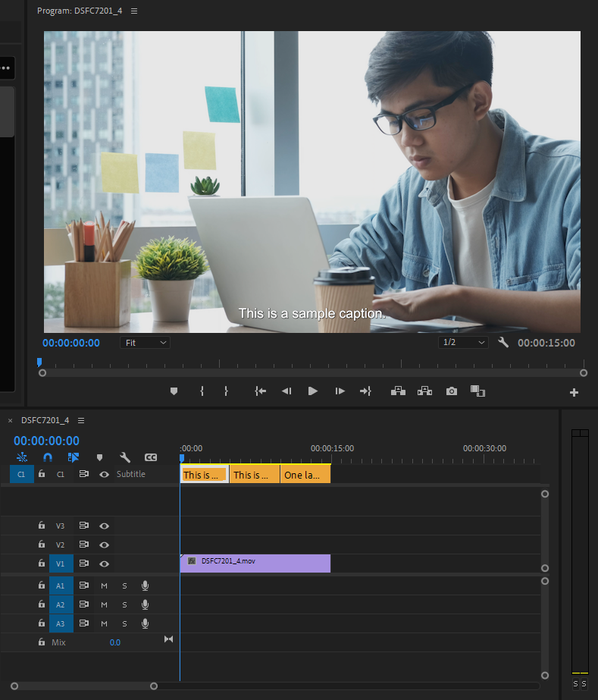This screenshot has width=598, height=700.
Task: Solo audio track A2
Action: tap(124, 604)
